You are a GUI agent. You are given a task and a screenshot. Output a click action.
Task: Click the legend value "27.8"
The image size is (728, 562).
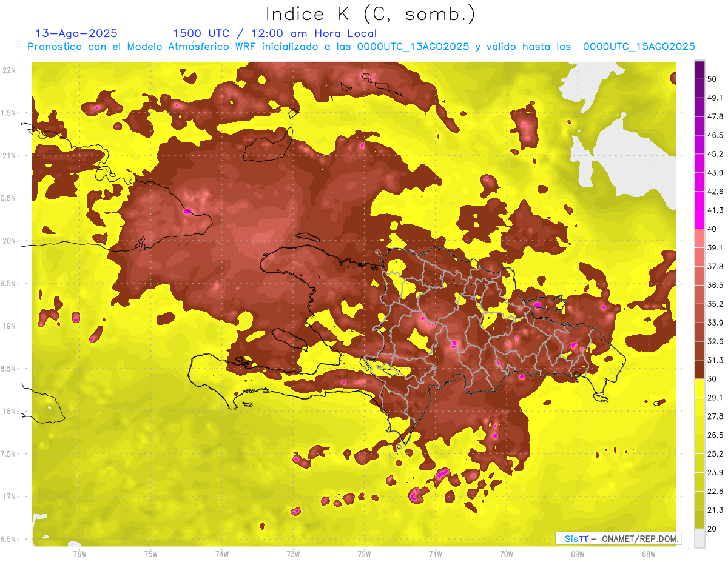pos(715,416)
